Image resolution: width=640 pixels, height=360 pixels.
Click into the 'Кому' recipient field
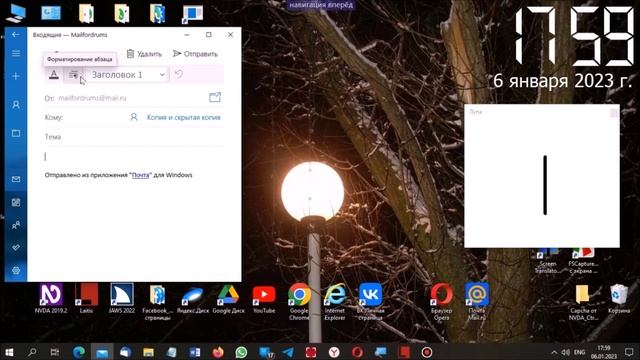96,118
